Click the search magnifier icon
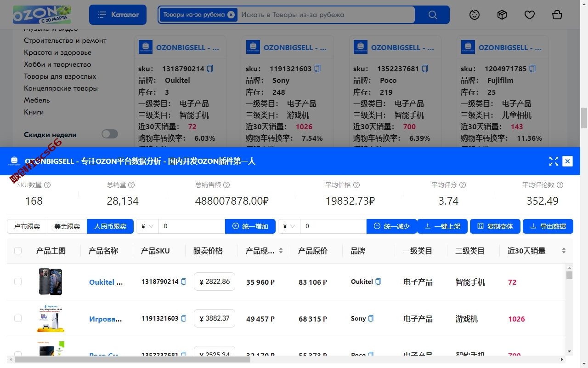 pyautogui.click(x=432, y=15)
